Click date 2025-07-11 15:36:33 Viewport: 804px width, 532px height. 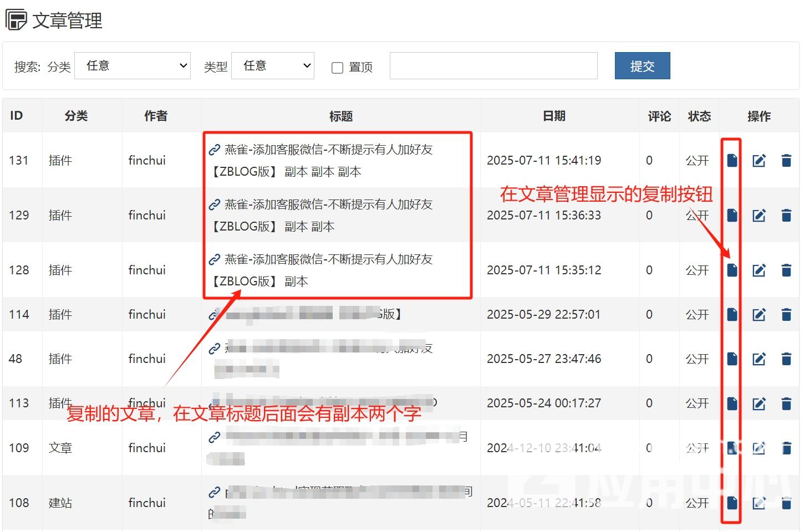544,215
